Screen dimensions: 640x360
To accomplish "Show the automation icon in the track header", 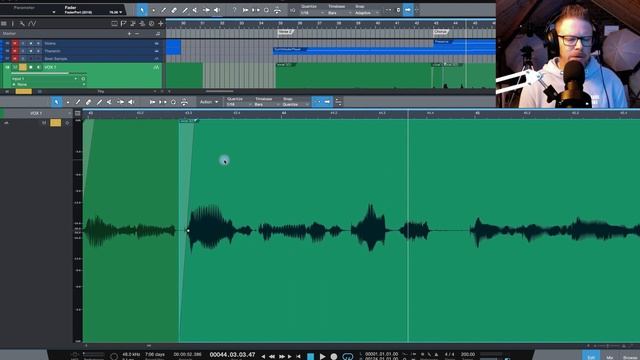I will [x=32, y=24].
